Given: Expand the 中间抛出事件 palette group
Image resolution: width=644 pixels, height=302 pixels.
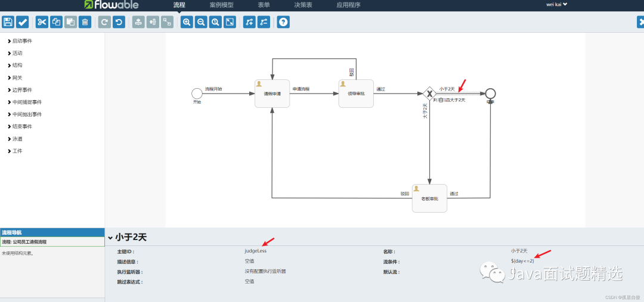Looking at the screenshot, I should pyautogui.click(x=24, y=114).
